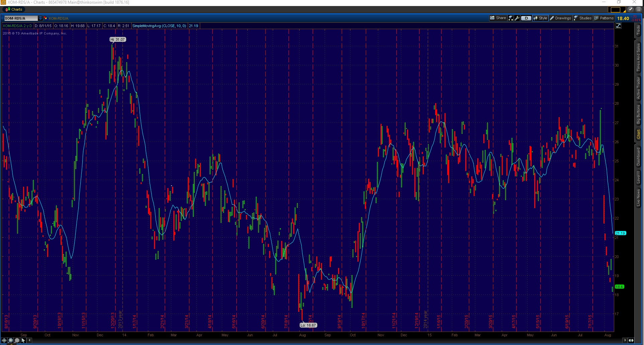Click the 2013 year divider label
Image resolution: width=644 pixels, height=345 pixels.
click(x=120, y=320)
